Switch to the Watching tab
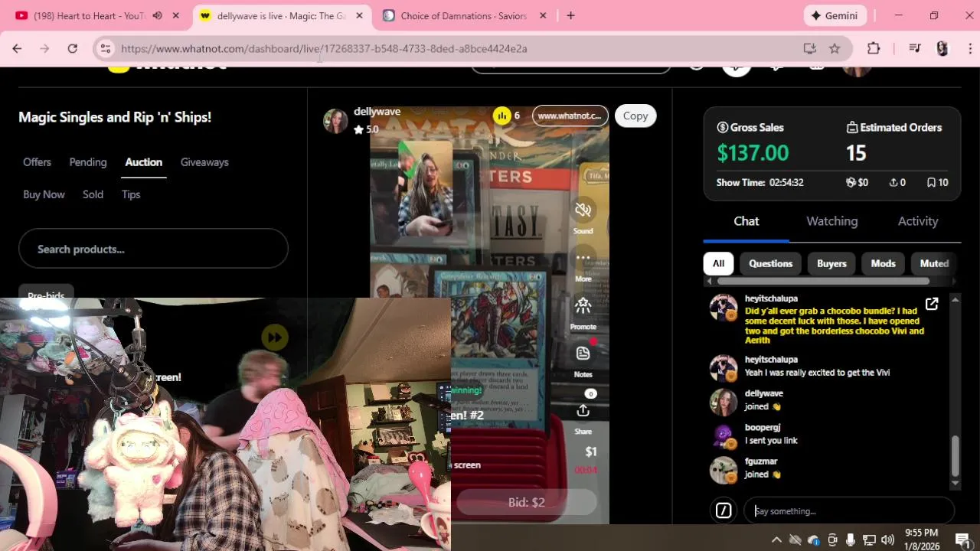This screenshot has height=551, width=980. [x=832, y=221]
